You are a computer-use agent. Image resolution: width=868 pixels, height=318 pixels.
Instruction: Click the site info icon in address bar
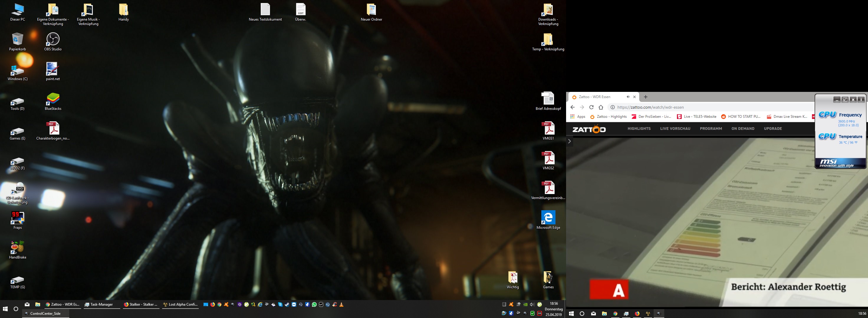(612, 107)
